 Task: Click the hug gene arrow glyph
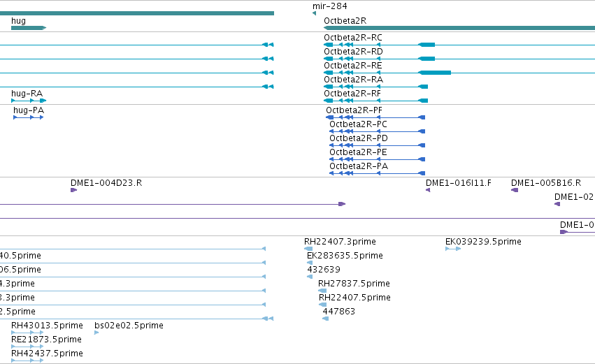29,28
